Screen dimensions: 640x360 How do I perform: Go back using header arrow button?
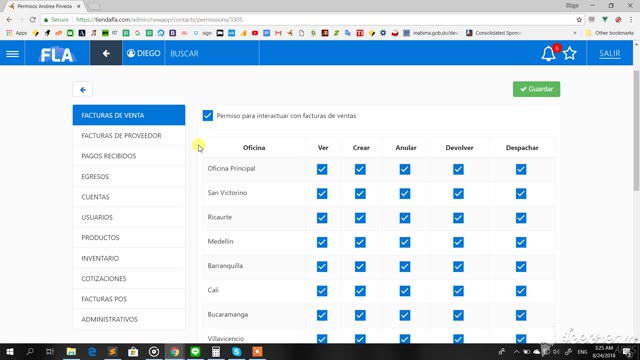[106, 53]
